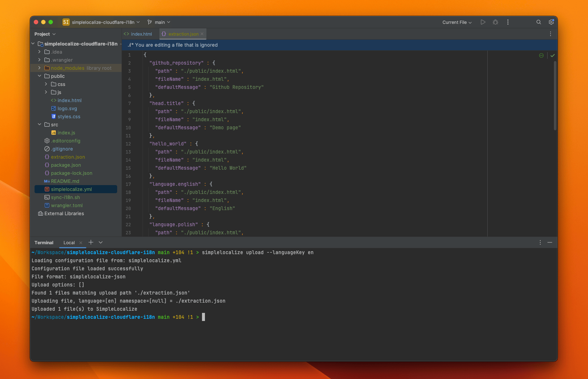Image resolution: width=588 pixels, height=379 pixels.
Task: Run the current file with the play icon
Action: (x=483, y=22)
